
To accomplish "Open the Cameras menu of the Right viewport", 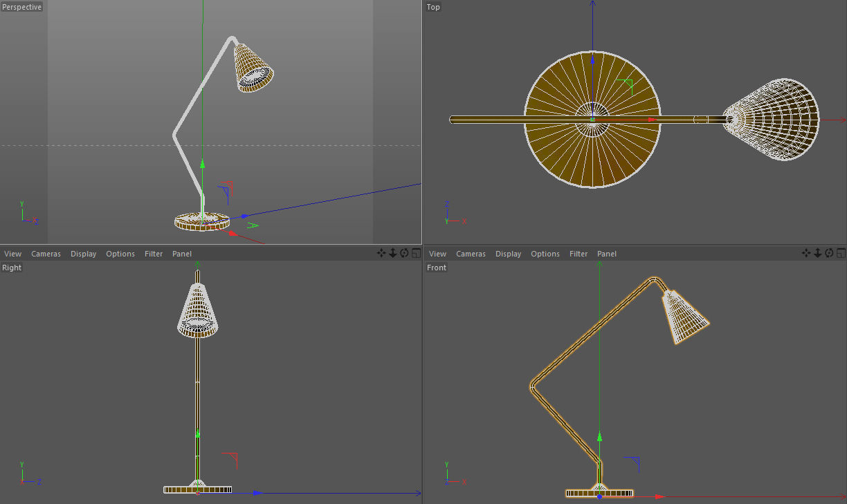I will click(46, 254).
